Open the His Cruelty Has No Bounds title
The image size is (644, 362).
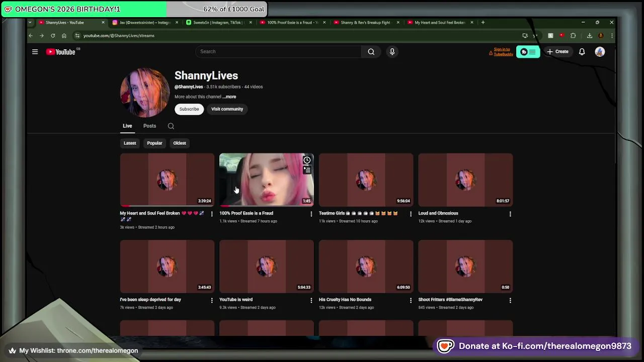[x=345, y=300]
